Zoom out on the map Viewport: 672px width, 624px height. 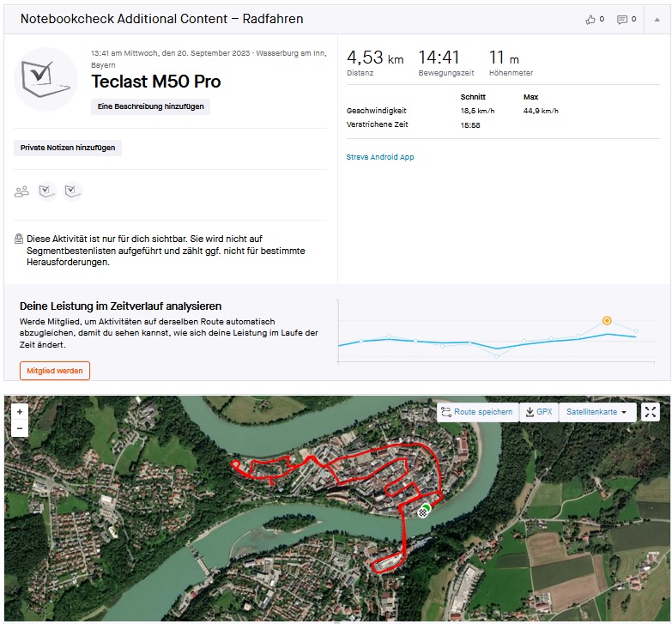20,428
